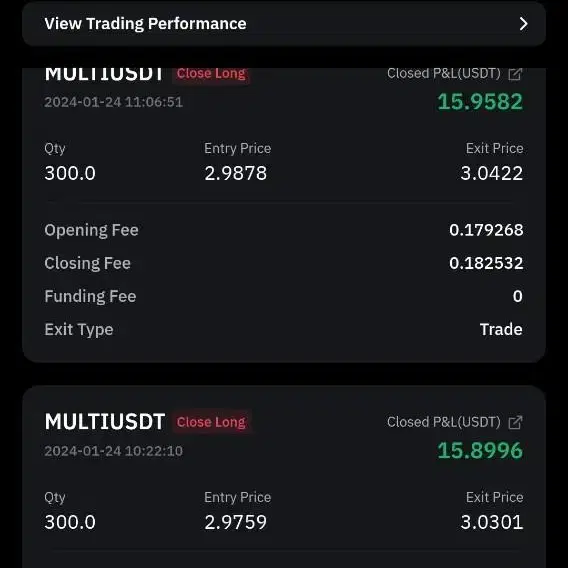Tap Exit Price value 3.0301

(492, 522)
